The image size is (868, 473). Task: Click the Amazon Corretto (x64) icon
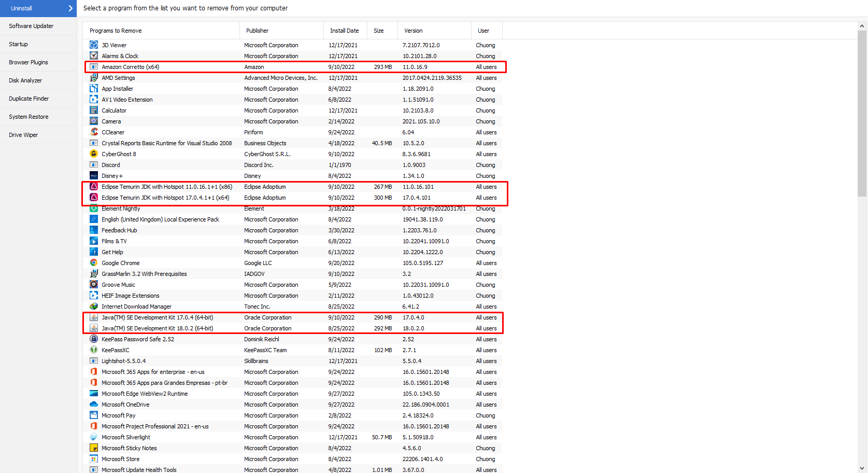(94, 67)
